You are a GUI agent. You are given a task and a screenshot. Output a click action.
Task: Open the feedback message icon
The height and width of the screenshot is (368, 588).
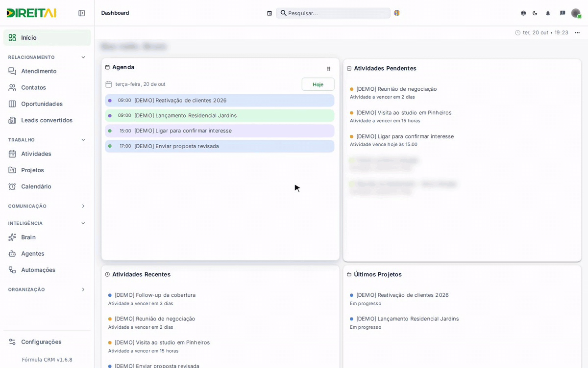563,13
